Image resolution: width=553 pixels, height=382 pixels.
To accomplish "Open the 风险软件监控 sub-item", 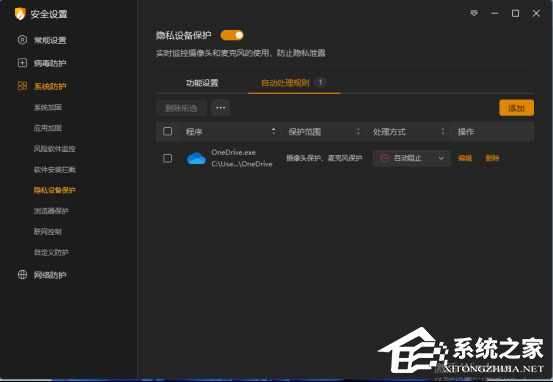I will click(x=54, y=149).
